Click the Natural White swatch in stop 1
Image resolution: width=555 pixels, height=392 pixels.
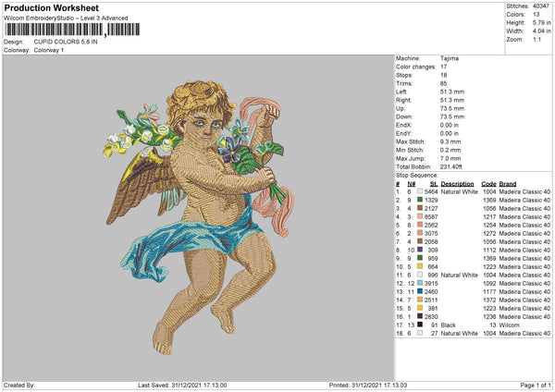[x=420, y=191]
